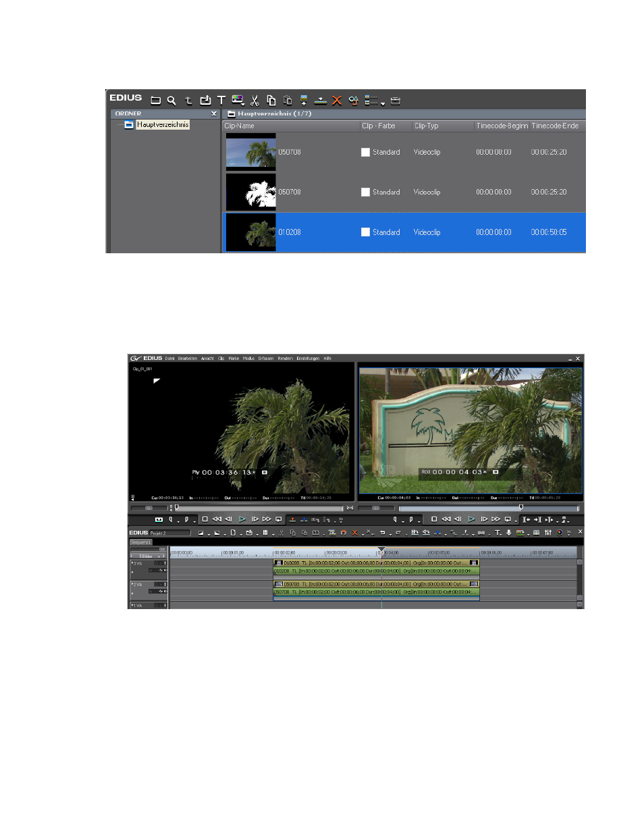Paste clip using the bin toolbar icon
This screenshot has width=644, height=834.
288,101
